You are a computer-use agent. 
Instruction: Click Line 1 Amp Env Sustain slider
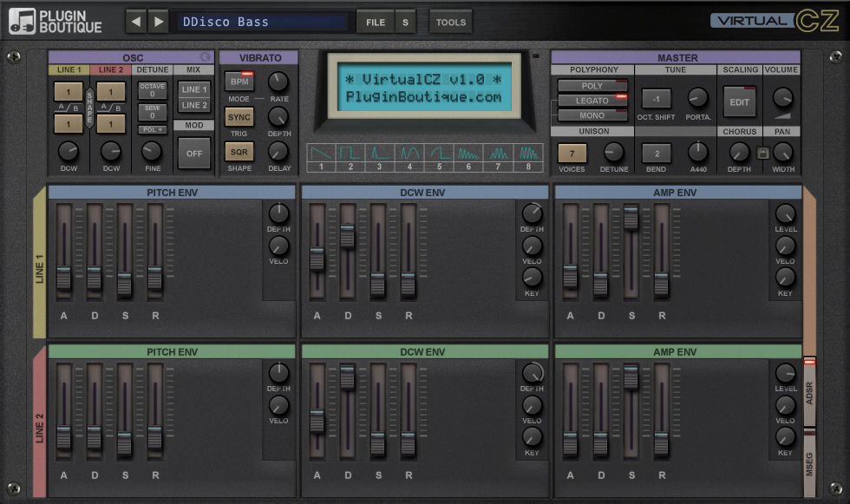(x=631, y=251)
